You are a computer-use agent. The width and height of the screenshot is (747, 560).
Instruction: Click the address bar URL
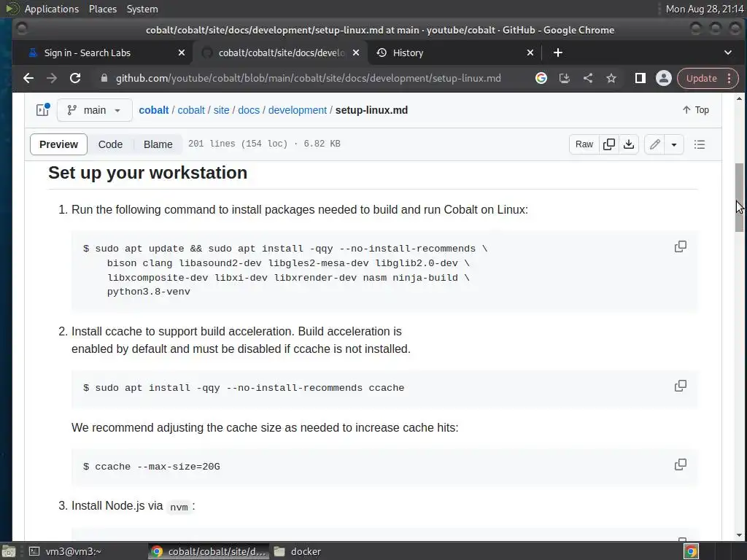click(x=309, y=78)
